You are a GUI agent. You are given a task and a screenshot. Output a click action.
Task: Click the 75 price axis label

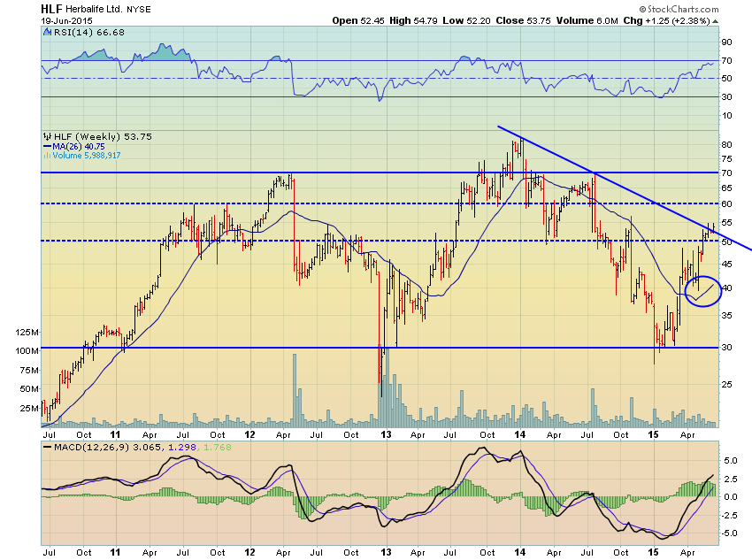point(726,159)
